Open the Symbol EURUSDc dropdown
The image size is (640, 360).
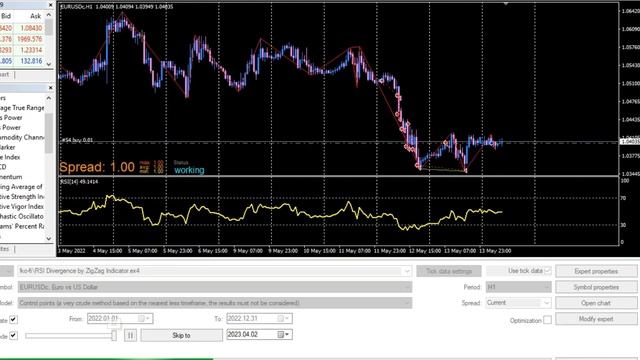coord(407,287)
